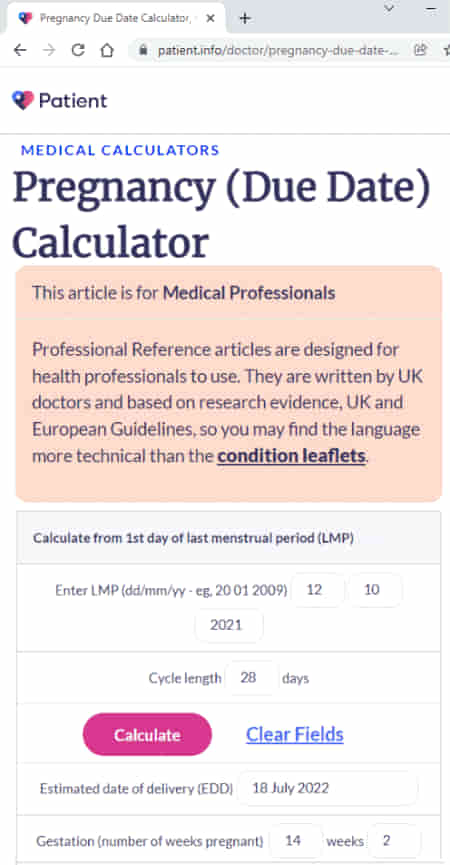
Task: Click the pink Calculate button
Action: click(x=147, y=734)
